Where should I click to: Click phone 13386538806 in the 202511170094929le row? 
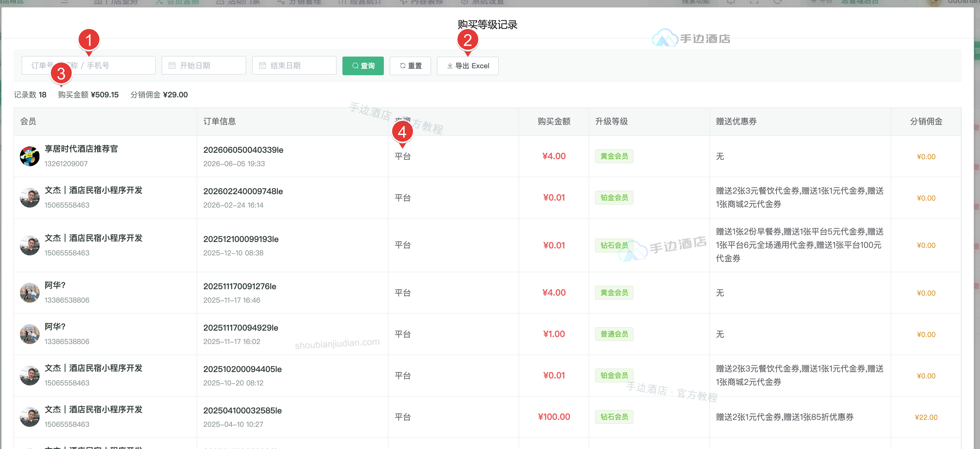[67, 342]
